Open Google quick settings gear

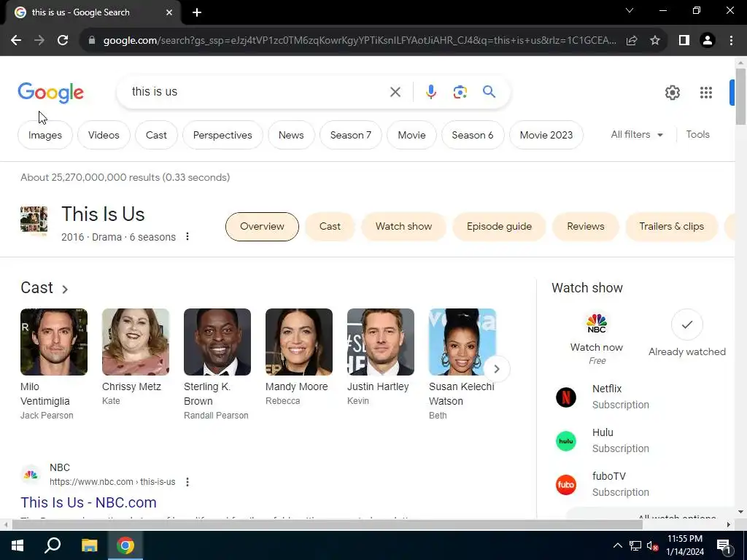click(672, 93)
